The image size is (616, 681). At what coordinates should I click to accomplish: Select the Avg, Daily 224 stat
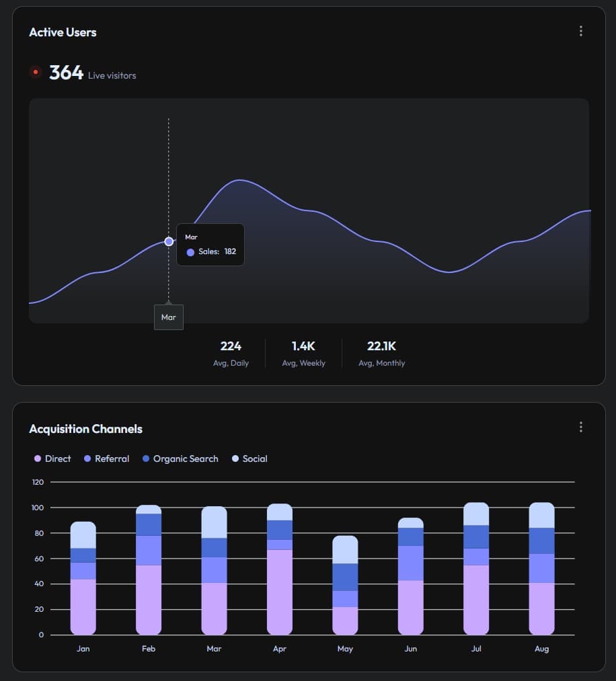(231, 353)
